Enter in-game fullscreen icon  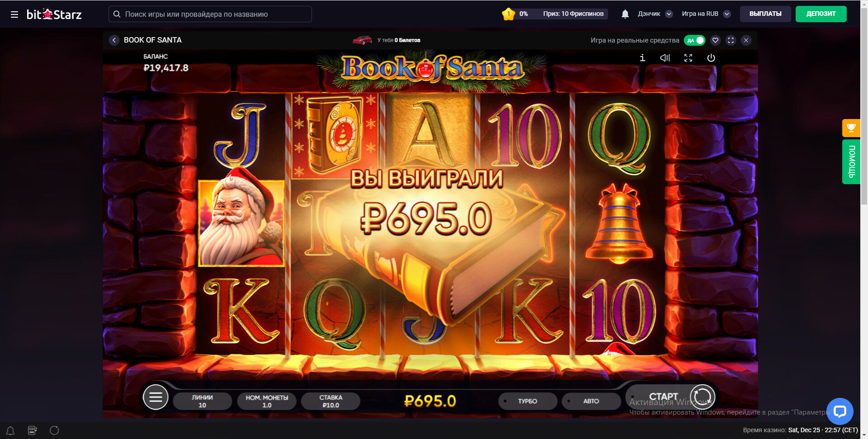(x=688, y=58)
